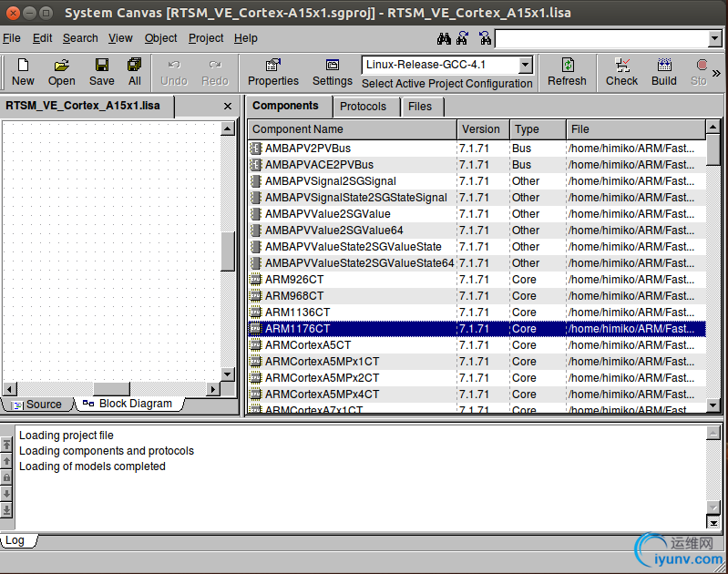Screen dimensions: 728x574
Task: Open the Object menu
Action: [x=160, y=38]
